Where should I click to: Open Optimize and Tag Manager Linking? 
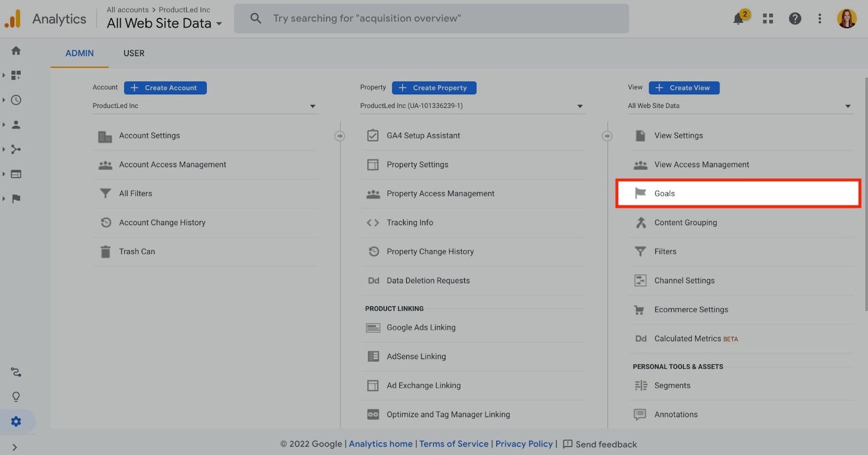pos(474,415)
